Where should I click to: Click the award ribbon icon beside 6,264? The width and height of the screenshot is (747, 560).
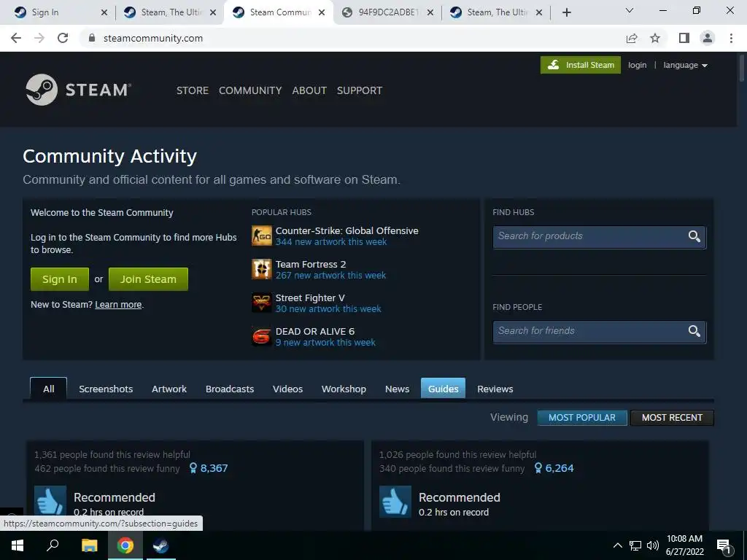(538, 468)
